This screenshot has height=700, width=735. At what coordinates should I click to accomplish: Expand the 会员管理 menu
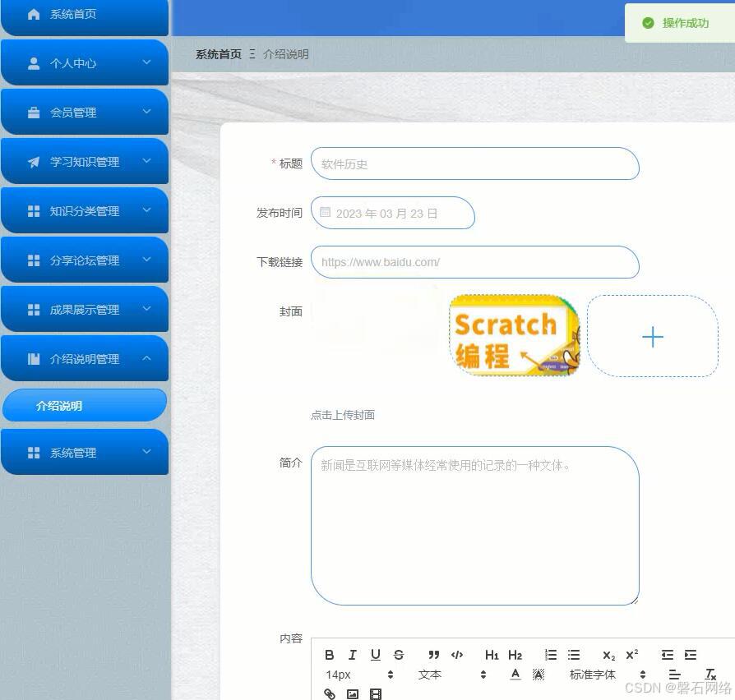(85, 112)
